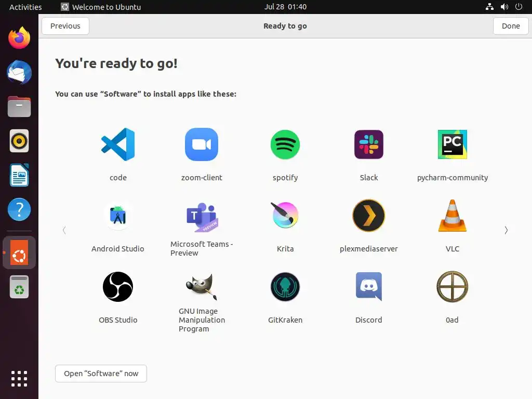Show next page of apps arrow
This screenshot has height=399, width=532.
(506, 230)
